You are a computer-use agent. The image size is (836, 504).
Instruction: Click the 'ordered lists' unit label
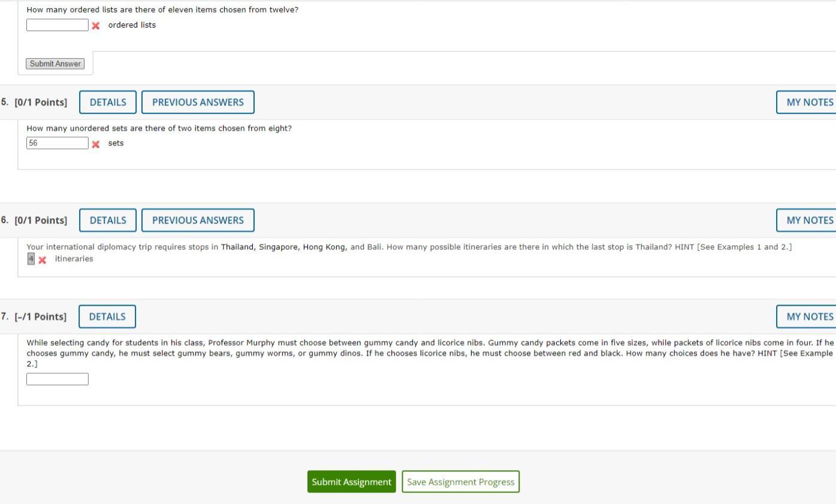pyautogui.click(x=132, y=25)
